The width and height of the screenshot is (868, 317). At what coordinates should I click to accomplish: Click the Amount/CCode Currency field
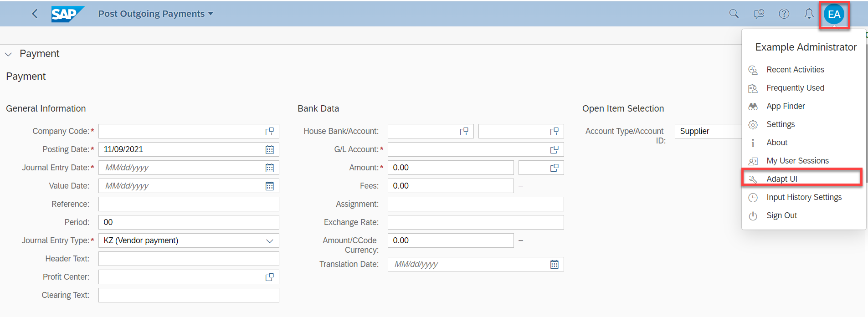451,240
